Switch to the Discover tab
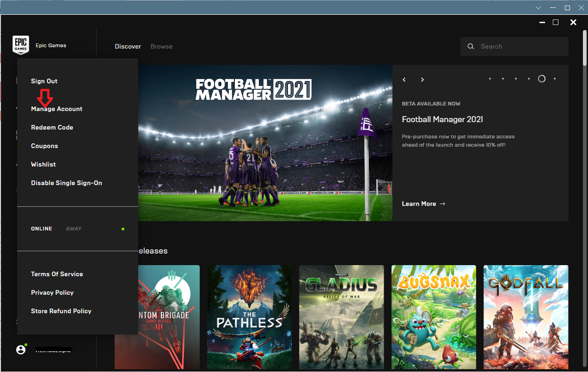 pos(128,46)
